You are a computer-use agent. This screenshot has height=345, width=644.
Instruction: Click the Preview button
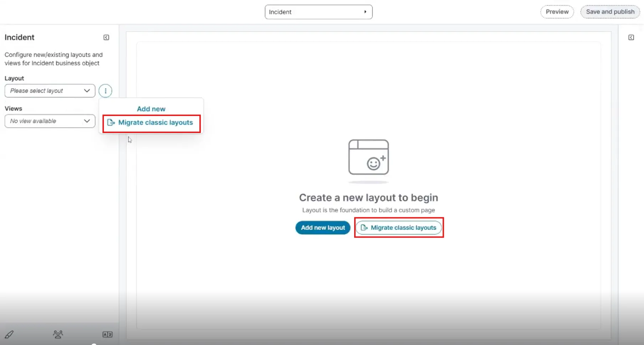click(x=557, y=12)
